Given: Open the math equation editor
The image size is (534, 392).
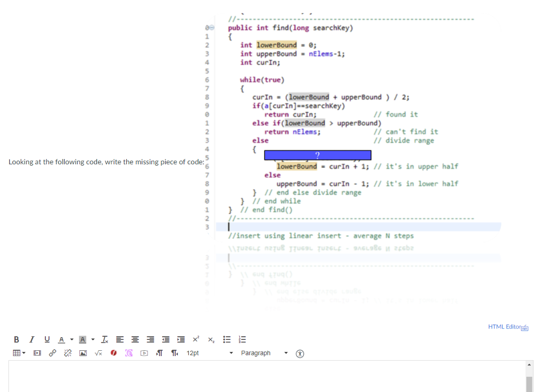Looking at the screenshot, I should pyautogui.click(x=98, y=353).
